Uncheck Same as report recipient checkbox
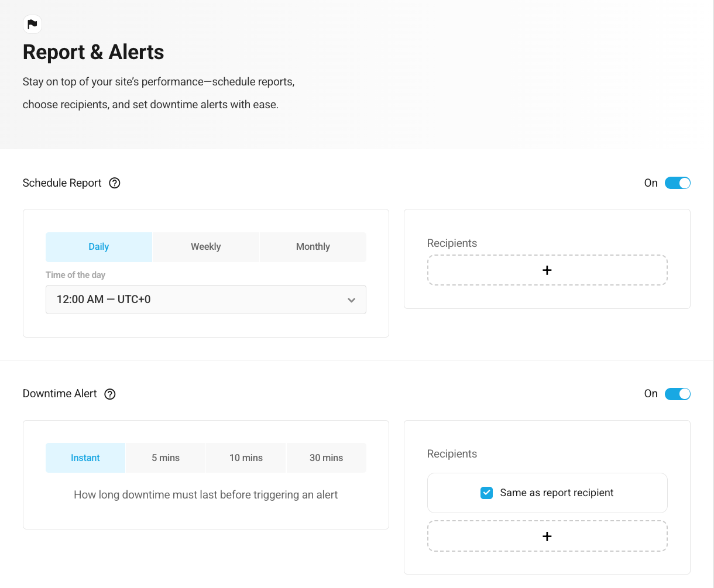714x588 pixels. point(486,493)
